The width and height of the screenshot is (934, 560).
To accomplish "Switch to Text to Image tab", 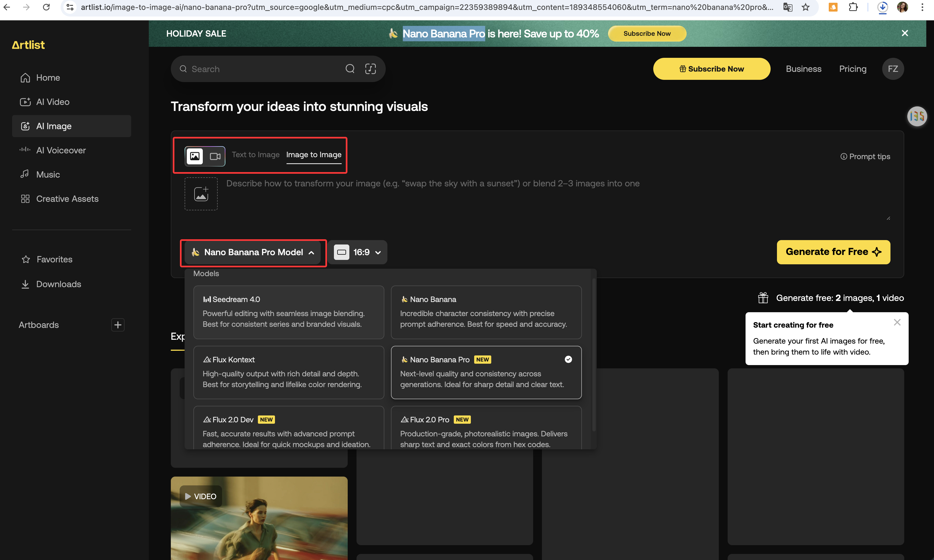I will (256, 155).
